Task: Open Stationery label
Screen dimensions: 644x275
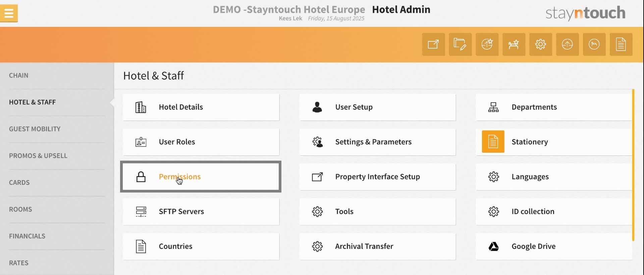Action: click(x=530, y=142)
